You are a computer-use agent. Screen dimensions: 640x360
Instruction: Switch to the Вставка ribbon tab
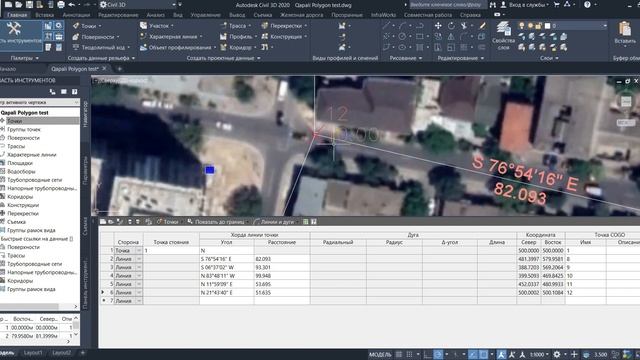pos(44,15)
